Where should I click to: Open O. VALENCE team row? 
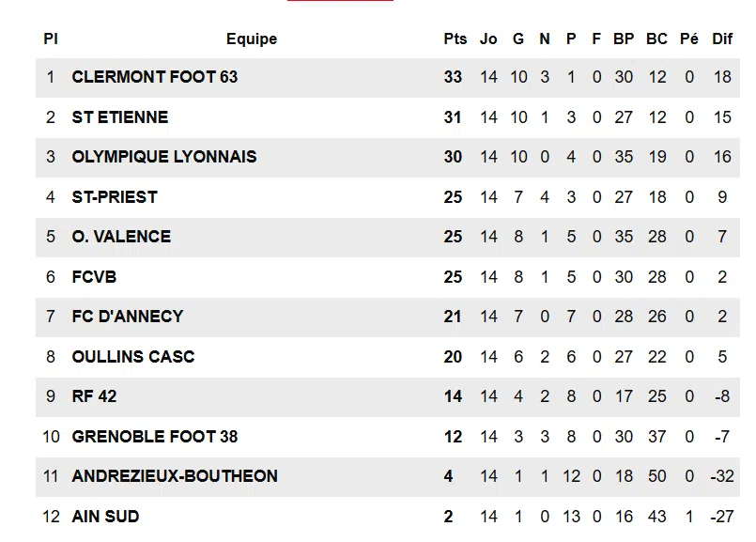pyautogui.click(x=121, y=237)
